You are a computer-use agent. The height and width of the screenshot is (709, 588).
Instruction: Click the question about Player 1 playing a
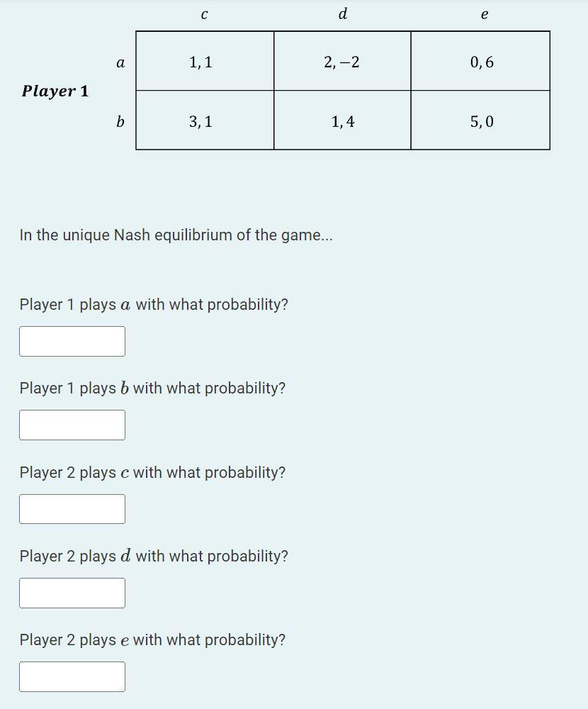152,304
